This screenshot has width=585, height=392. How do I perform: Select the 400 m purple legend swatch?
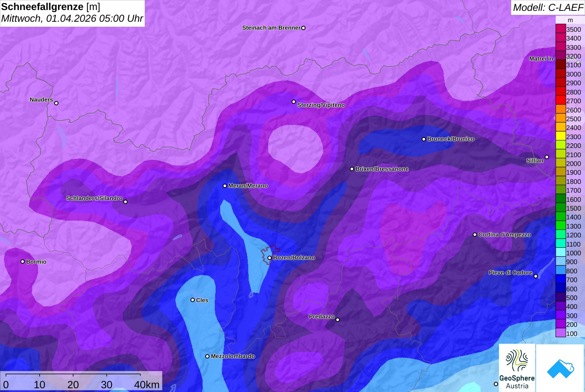coord(561,306)
